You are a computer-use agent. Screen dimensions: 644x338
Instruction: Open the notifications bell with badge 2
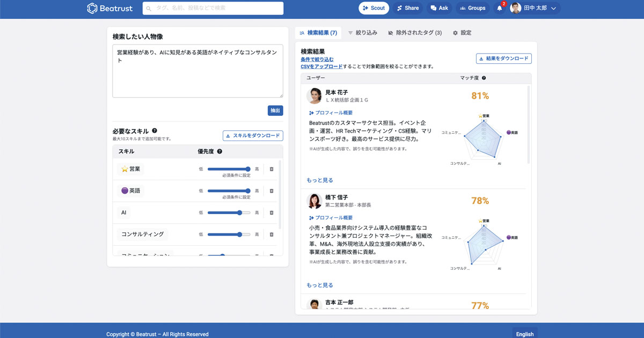(500, 9)
